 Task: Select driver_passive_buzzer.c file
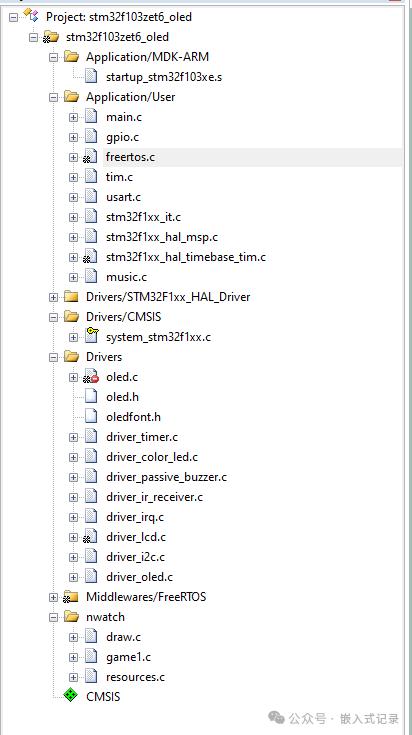(166, 477)
